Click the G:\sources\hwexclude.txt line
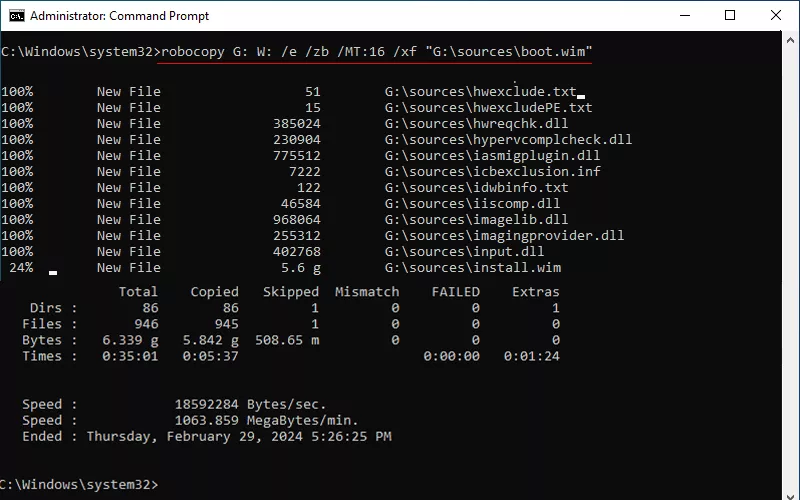Image resolution: width=800 pixels, height=500 pixels. (x=480, y=91)
